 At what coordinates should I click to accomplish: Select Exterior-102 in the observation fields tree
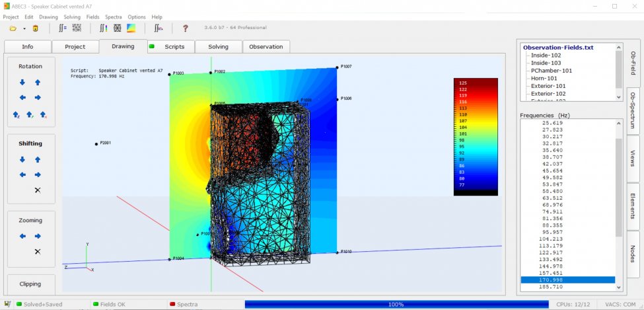pos(548,94)
